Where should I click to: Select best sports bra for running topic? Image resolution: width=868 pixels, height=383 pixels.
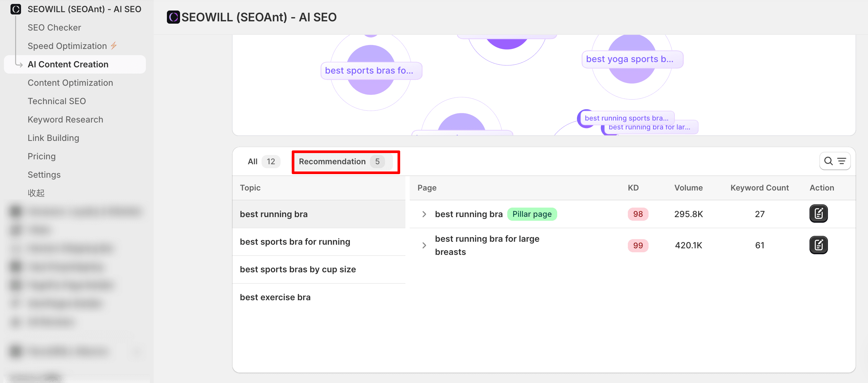294,242
